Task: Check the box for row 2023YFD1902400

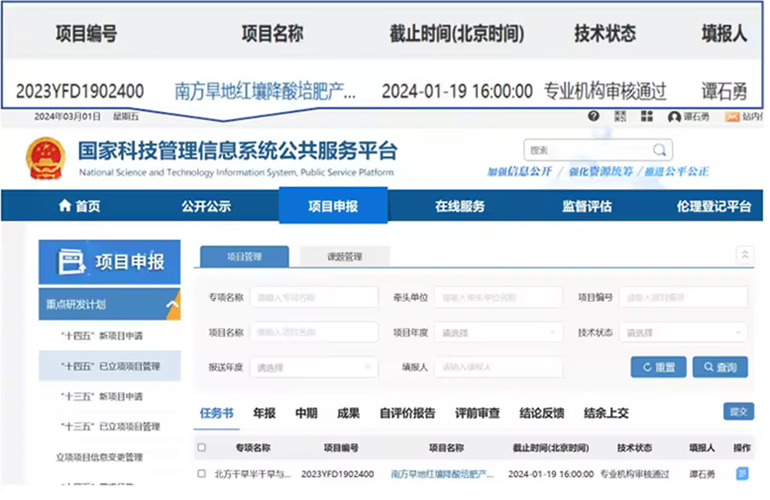Action: pos(202,473)
